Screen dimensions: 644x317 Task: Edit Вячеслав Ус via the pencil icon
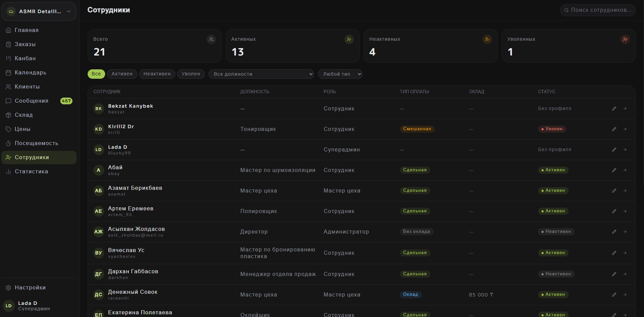pos(614,253)
